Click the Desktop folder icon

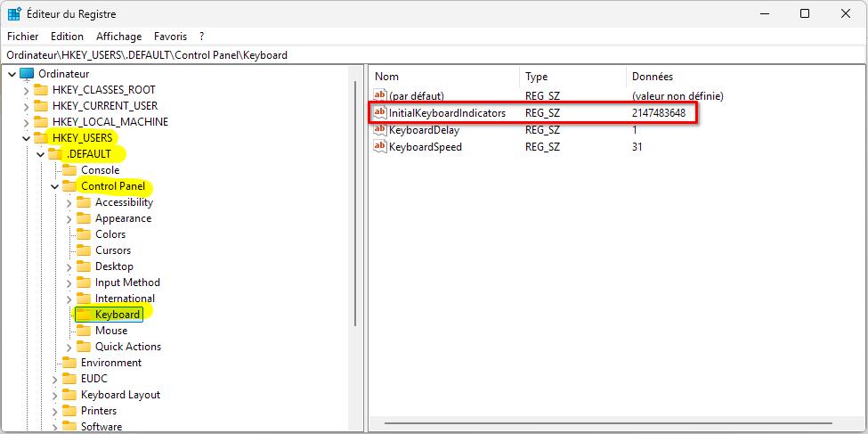point(84,266)
